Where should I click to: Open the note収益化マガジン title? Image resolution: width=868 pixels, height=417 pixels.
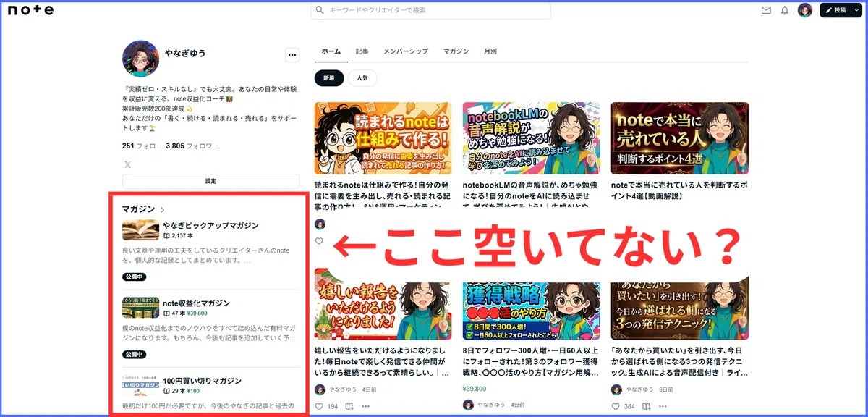pos(196,303)
